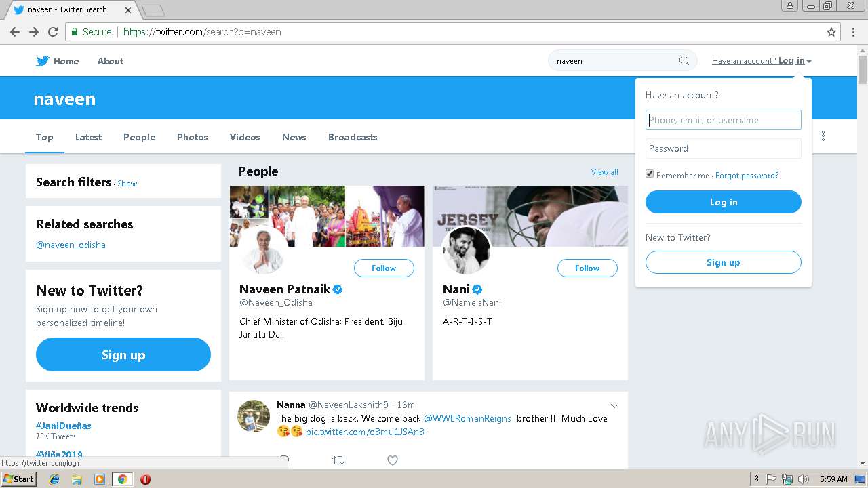Open file explorer from taskbar

coord(77,479)
